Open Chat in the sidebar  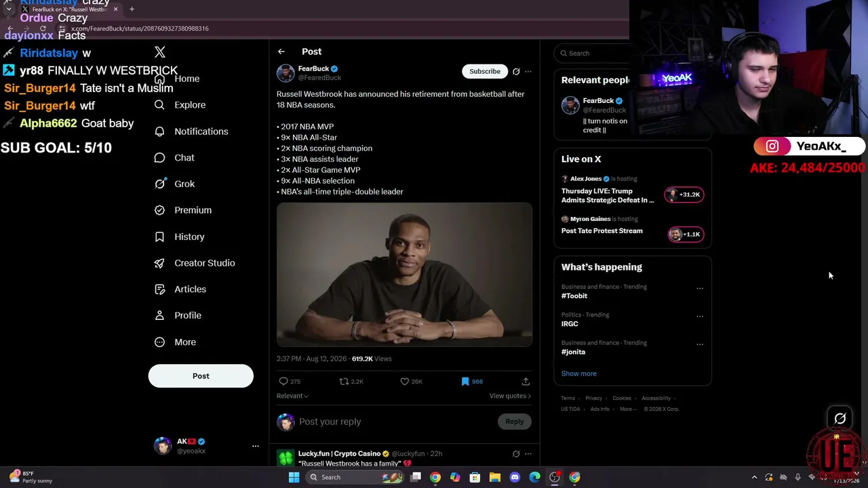pos(174,158)
